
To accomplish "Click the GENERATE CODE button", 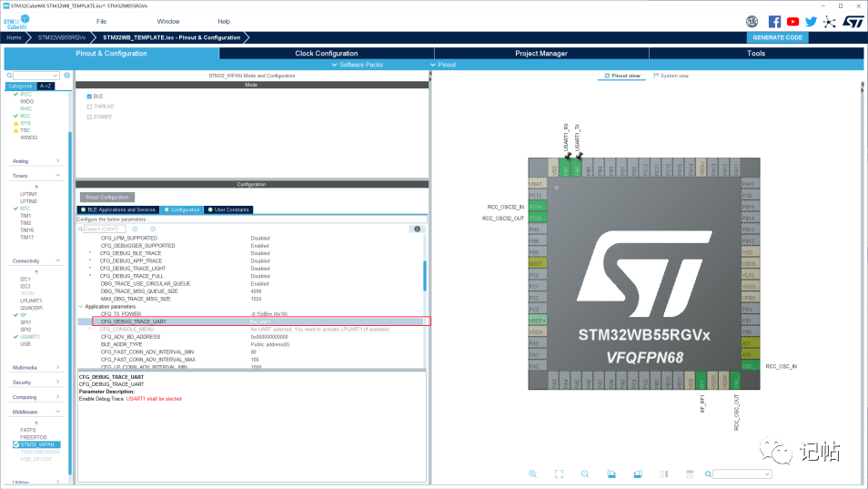I will click(777, 37).
